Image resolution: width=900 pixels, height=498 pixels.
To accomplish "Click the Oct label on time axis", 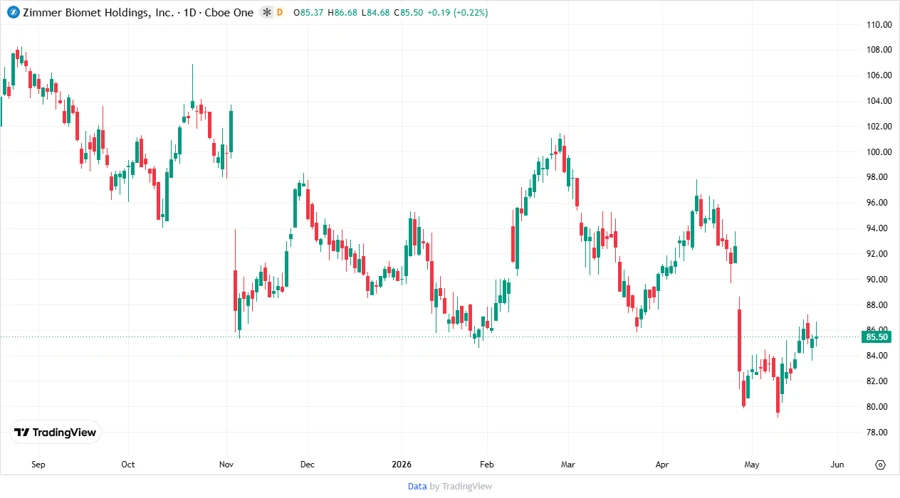I will pyautogui.click(x=128, y=464).
